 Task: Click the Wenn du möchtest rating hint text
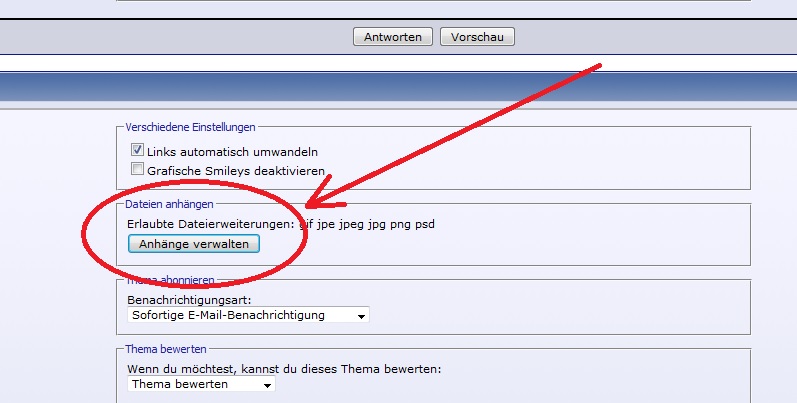point(284,368)
